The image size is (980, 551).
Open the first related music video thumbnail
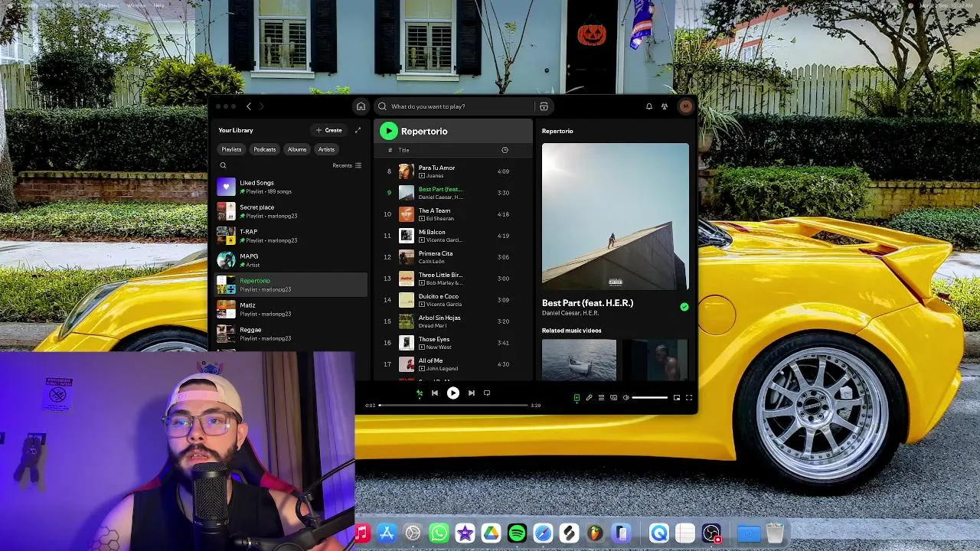[x=579, y=360]
